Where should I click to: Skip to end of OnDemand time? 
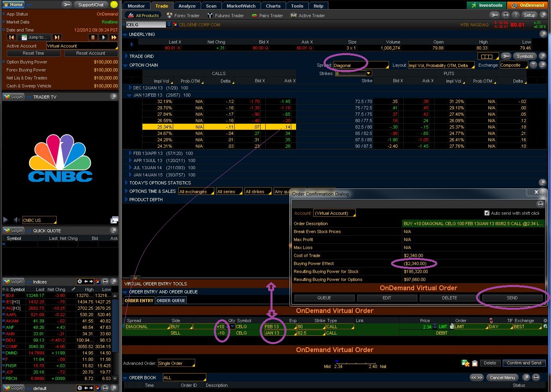coord(57,37)
